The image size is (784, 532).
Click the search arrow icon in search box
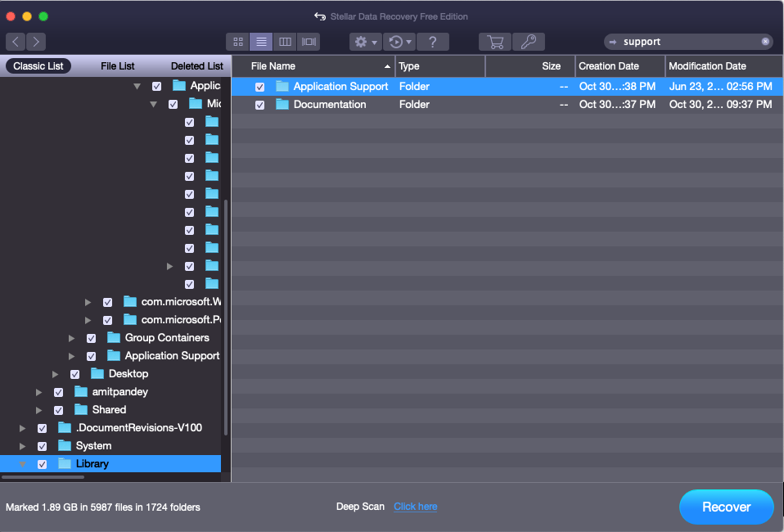pos(613,42)
